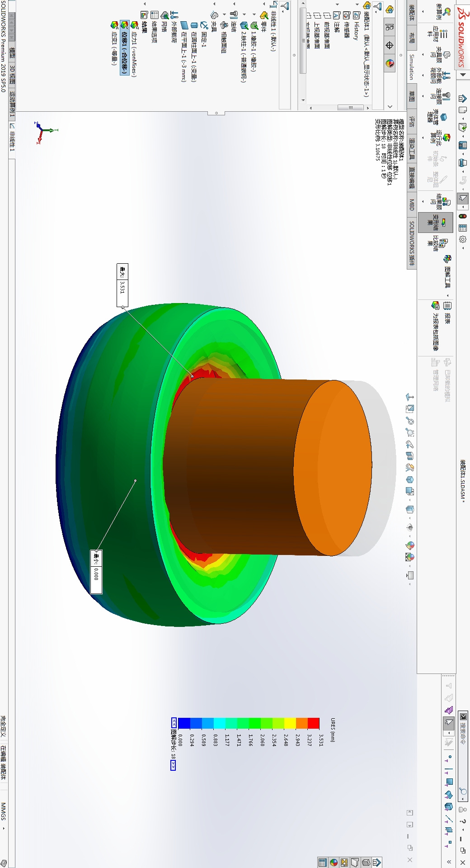Image resolution: width=470 pixels, height=868 pixels.
Task: Collapse the 零件 tree node
Action: point(264,4)
